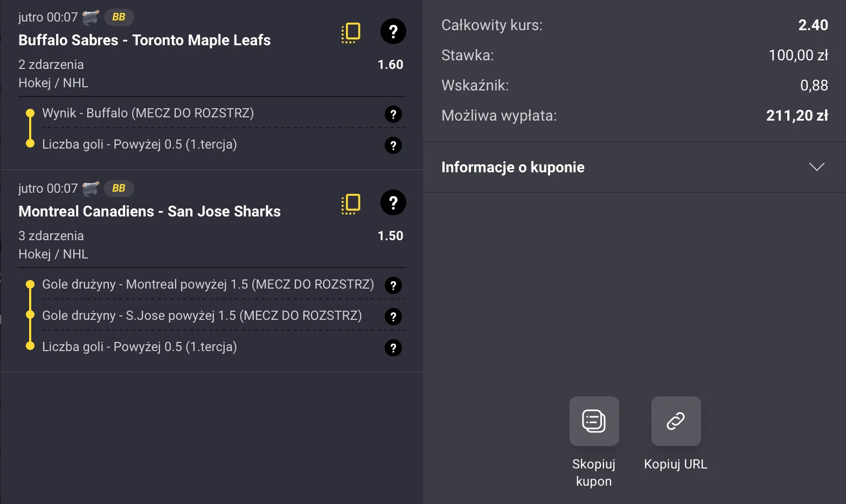
Task: Open the help icon beside Montreal Canadiens odds
Action: pyautogui.click(x=393, y=203)
